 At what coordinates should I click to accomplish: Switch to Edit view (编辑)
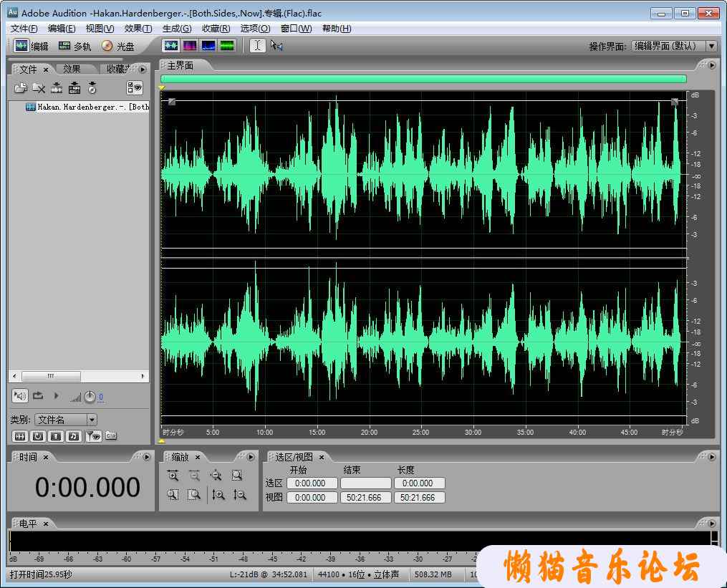tap(31, 46)
